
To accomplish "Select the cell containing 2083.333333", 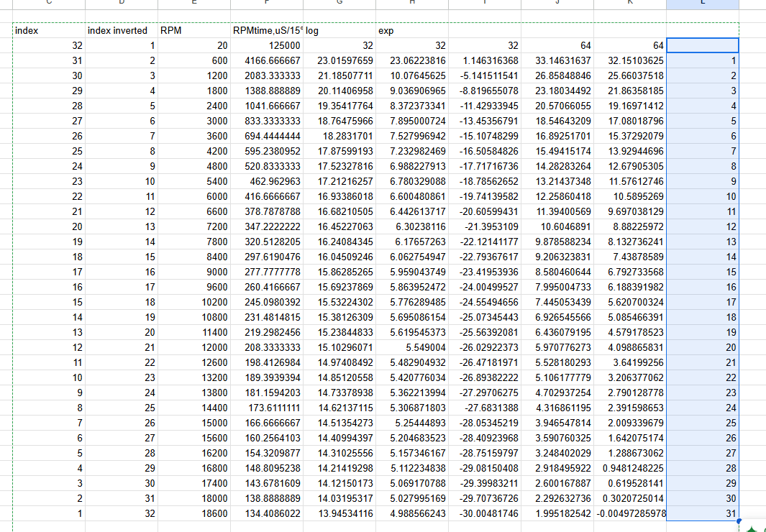I will click(267, 75).
